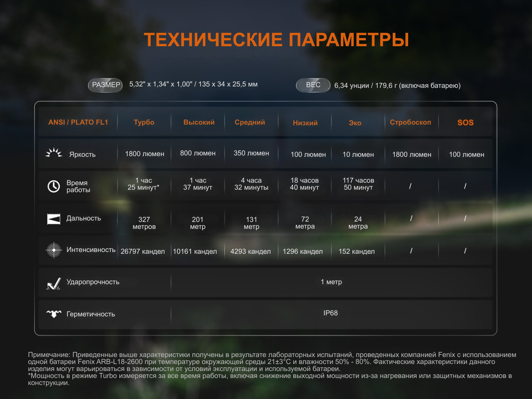
Task: Click the IP68 waterproof rating value
Action: [x=330, y=313]
